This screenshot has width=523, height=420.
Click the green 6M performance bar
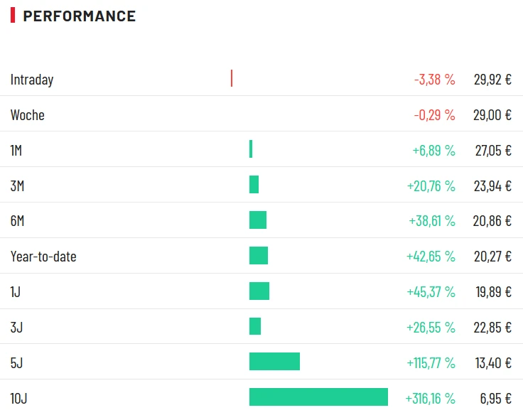tap(258, 220)
